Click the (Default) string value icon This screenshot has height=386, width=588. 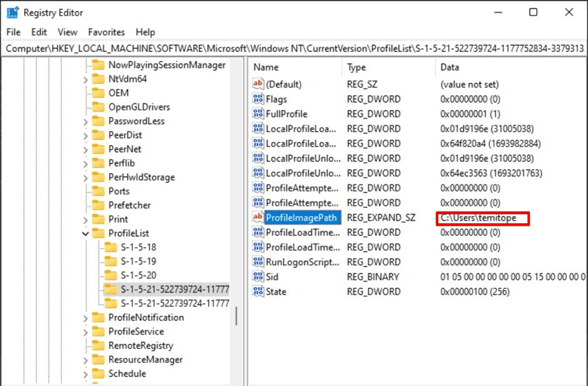258,84
